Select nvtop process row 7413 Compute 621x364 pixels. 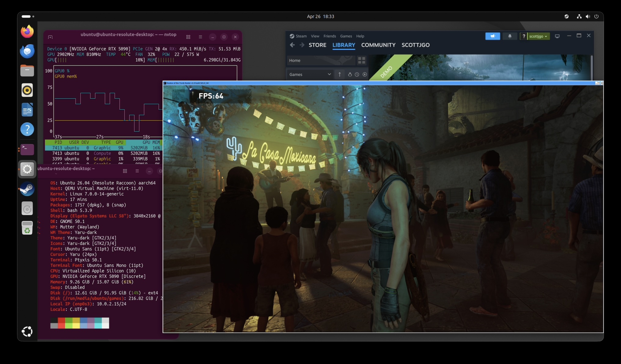click(x=104, y=153)
